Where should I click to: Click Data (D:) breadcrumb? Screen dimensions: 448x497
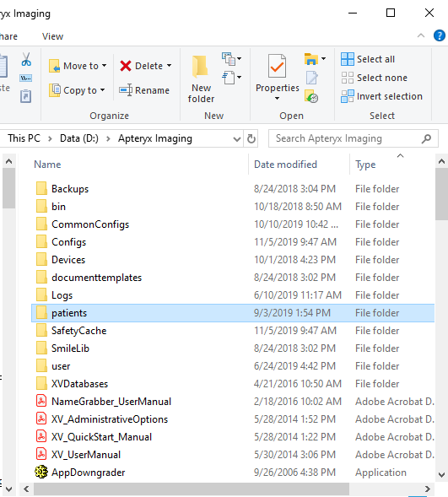click(x=79, y=138)
